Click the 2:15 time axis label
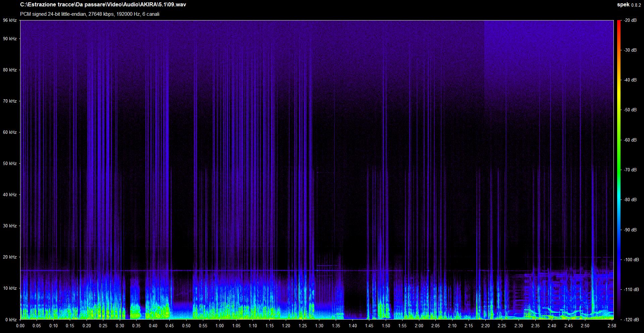Screen dimensions: 644x333 pyautogui.click(x=469, y=326)
